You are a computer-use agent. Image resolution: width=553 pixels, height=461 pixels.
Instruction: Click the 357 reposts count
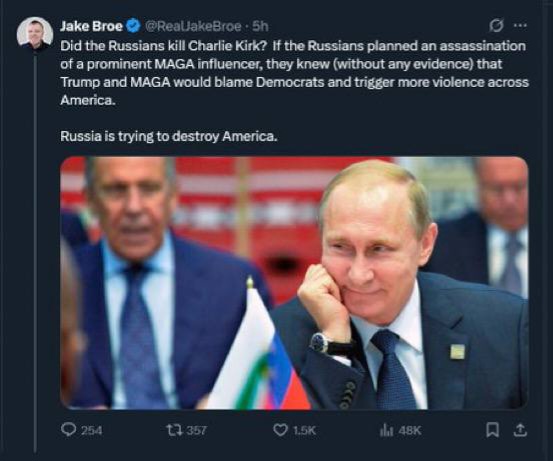coord(196,430)
